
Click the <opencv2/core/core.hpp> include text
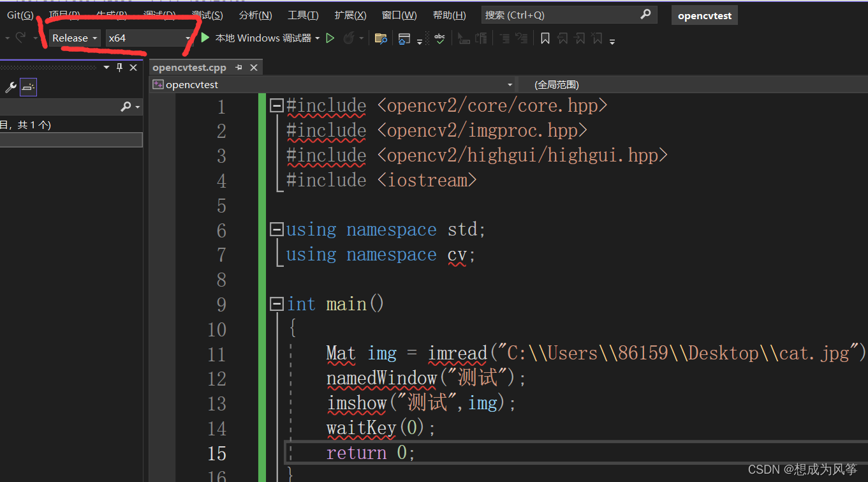tap(492, 106)
